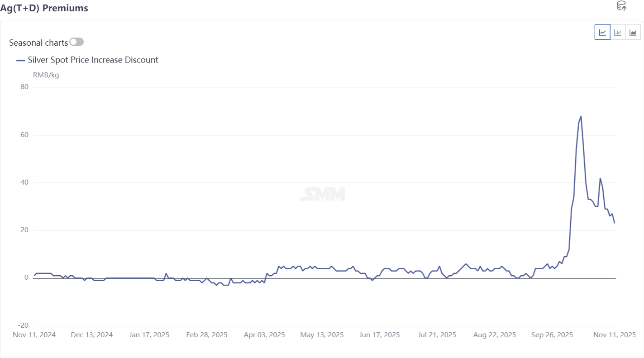
Task: Click the database export icon
Action: pyautogui.click(x=622, y=6)
